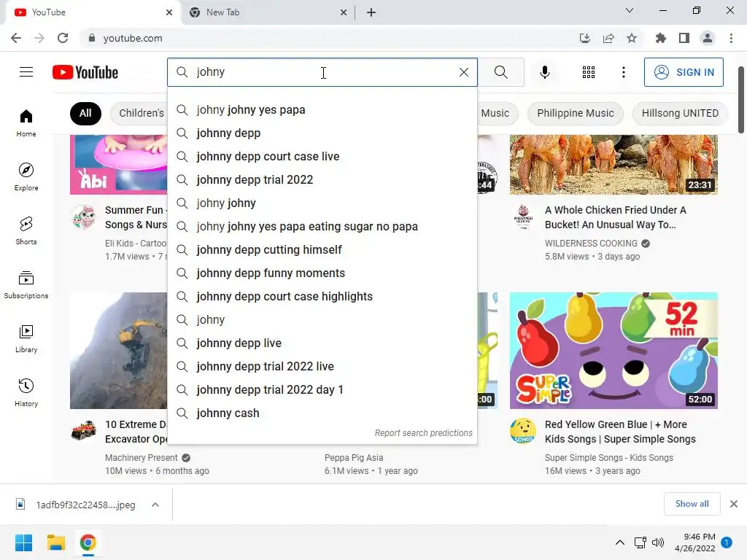Select the Hillsong UNITED chip
The width and height of the screenshot is (747, 560).
[680, 113]
